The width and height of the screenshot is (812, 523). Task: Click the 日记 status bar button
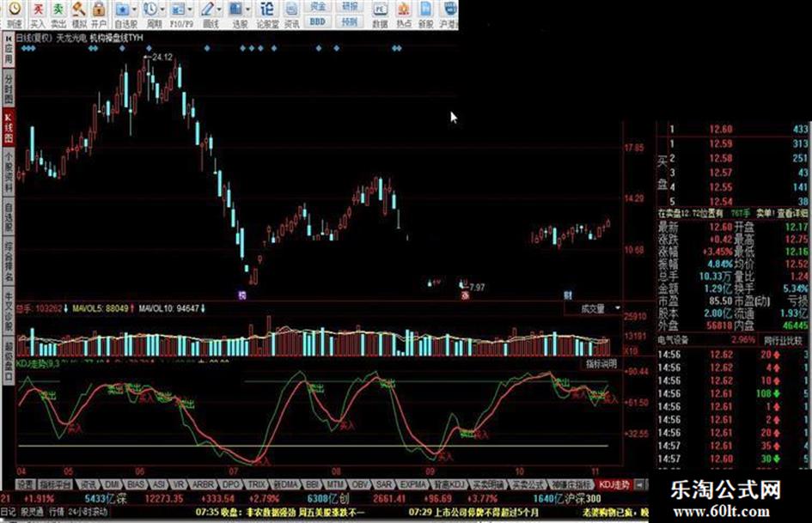[8, 513]
